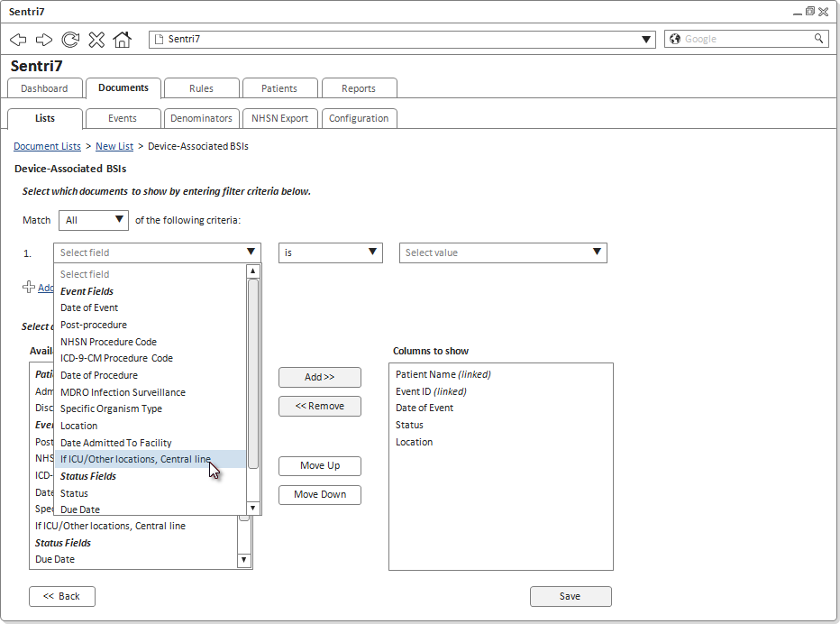Select 'Status' in Columns to show
This screenshot has width=840, height=624.
coord(409,425)
